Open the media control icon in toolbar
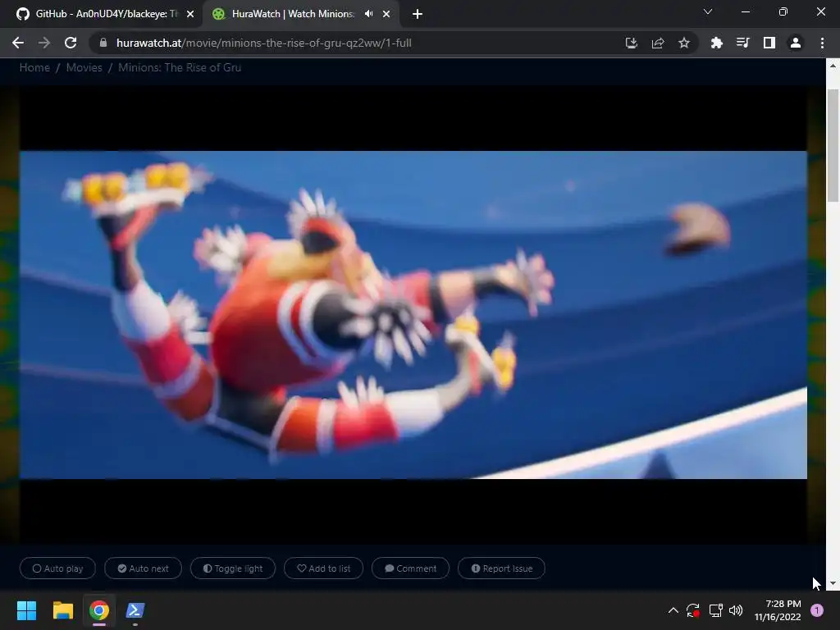Screen dimensions: 840x630 [x=742, y=43]
